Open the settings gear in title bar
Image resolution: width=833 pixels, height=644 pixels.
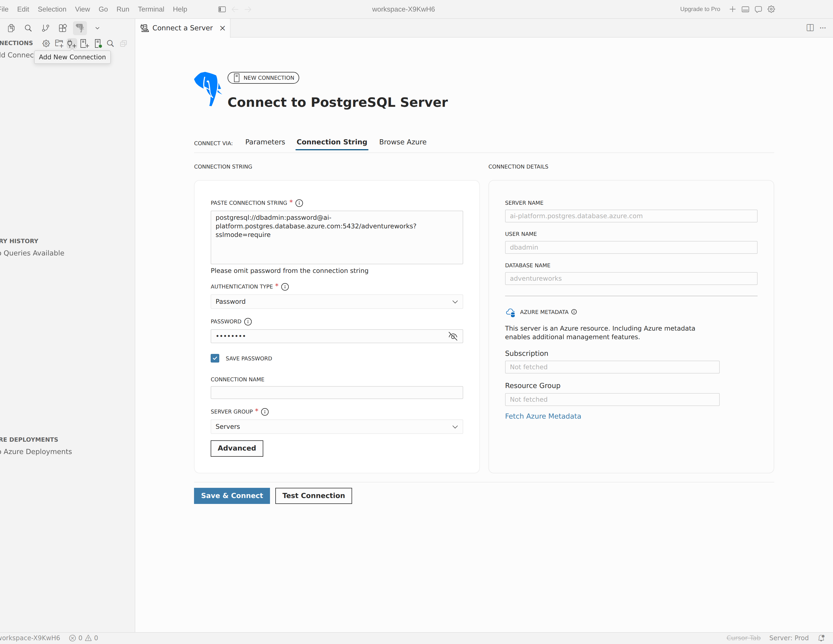(771, 9)
